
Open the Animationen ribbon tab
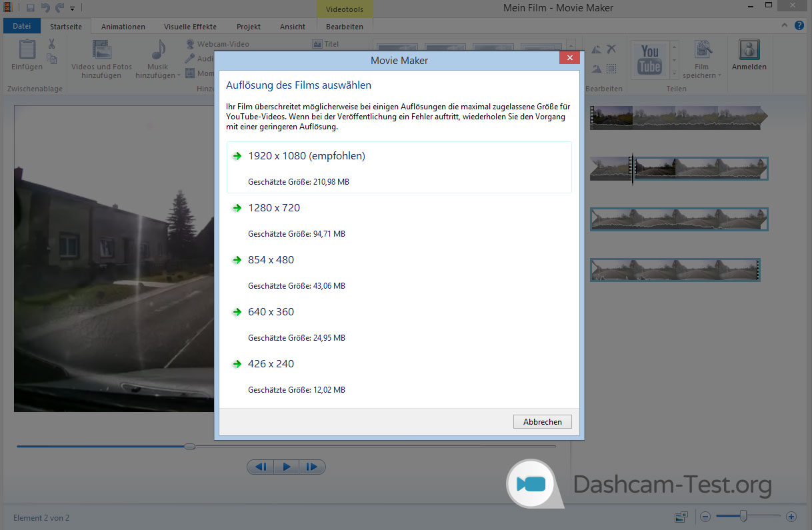123,27
